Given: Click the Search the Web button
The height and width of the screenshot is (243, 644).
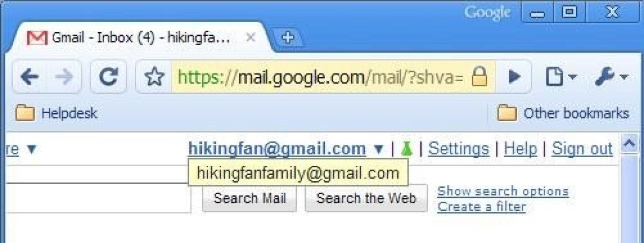Looking at the screenshot, I should (x=366, y=198).
